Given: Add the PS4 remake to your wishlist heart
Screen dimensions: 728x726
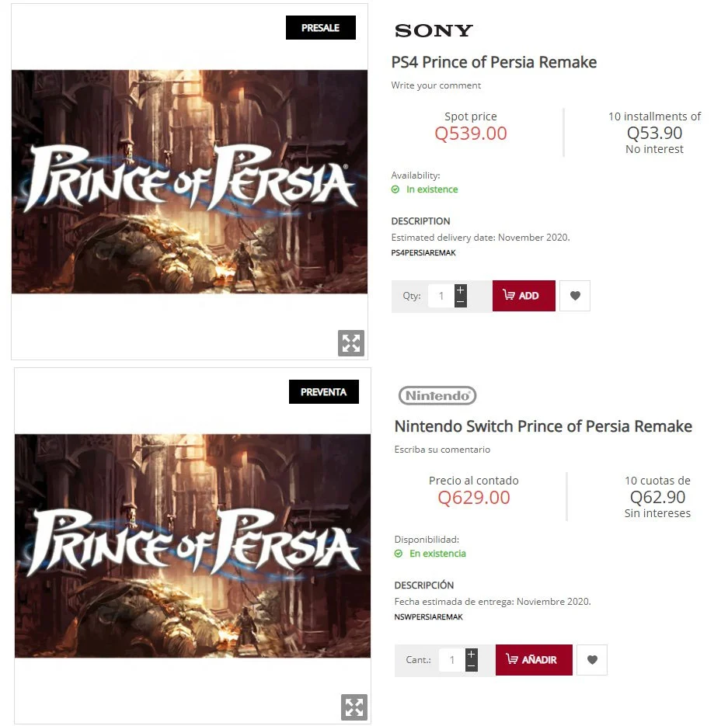Looking at the screenshot, I should click(574, 296).
